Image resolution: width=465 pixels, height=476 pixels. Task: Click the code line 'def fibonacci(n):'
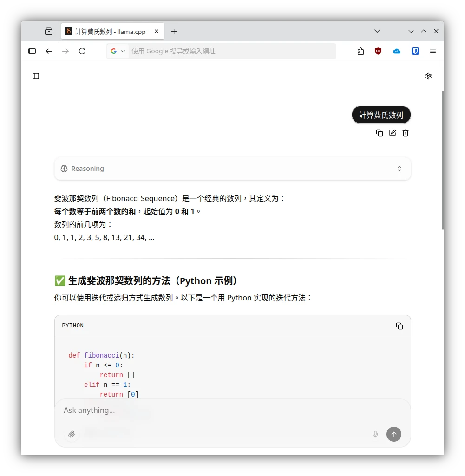[101, 355]
